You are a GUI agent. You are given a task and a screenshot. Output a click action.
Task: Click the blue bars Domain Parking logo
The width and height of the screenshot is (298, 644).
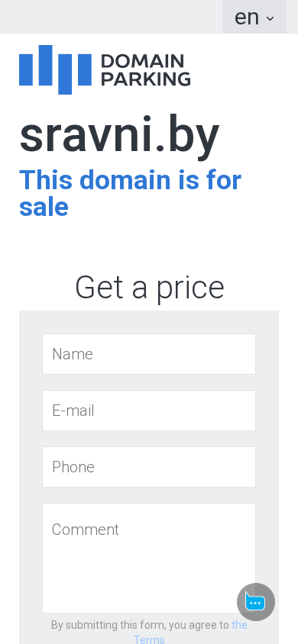[55, 70]
